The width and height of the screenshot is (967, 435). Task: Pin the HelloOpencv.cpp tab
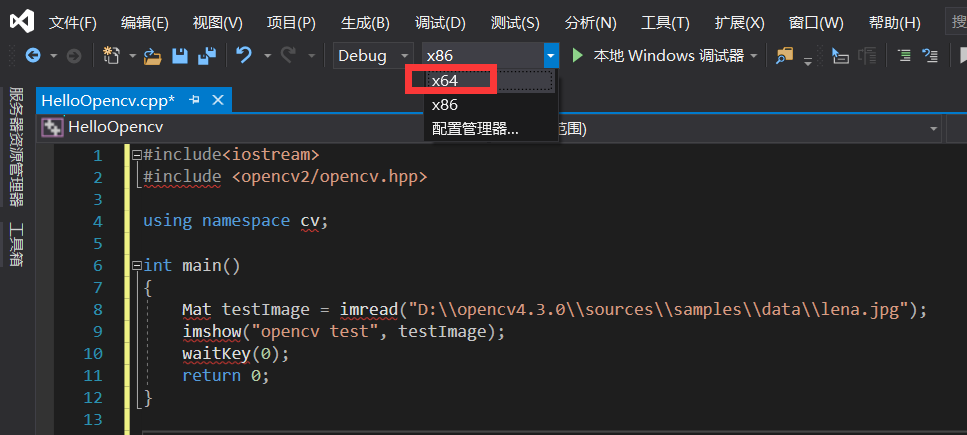coord(194,99)
